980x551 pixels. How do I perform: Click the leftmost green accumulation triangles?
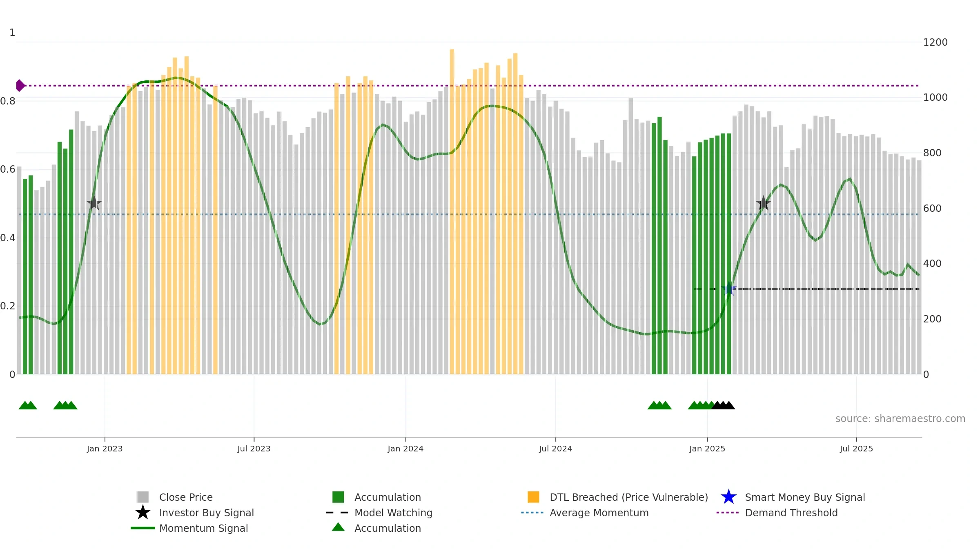28,405
